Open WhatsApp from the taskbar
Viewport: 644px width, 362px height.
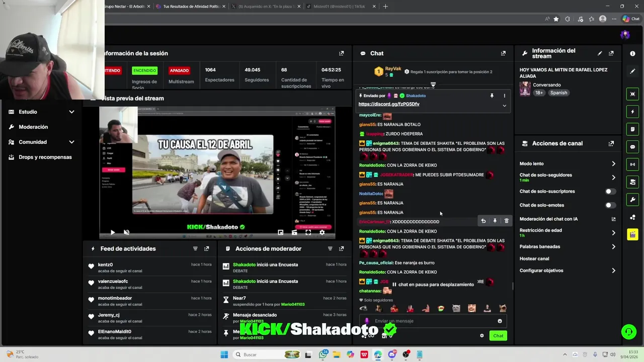(323, 354)
